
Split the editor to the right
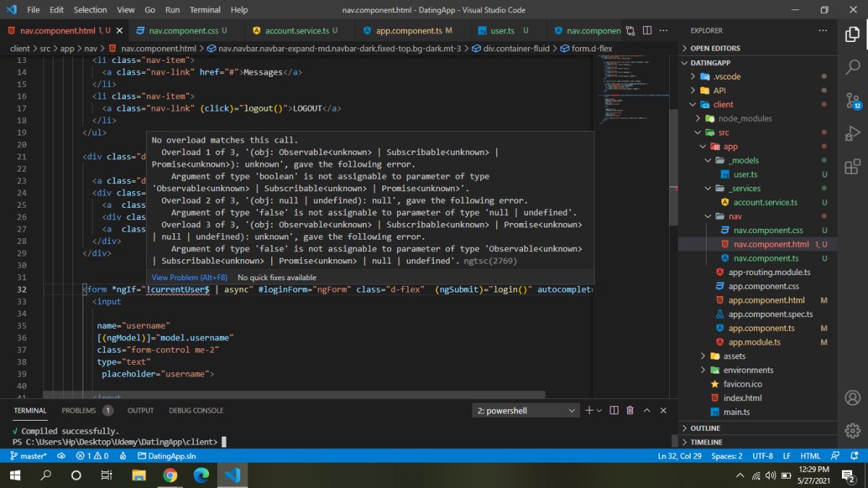(647, 30)
